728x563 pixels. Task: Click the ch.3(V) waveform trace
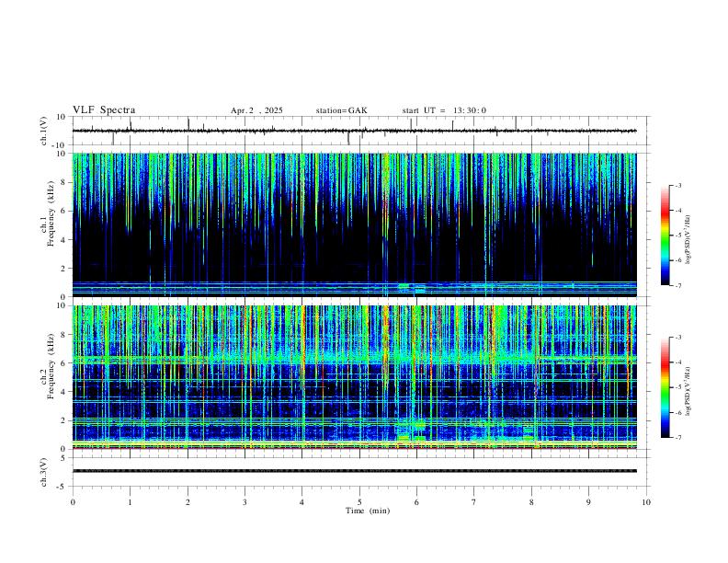tap(354, 471)
